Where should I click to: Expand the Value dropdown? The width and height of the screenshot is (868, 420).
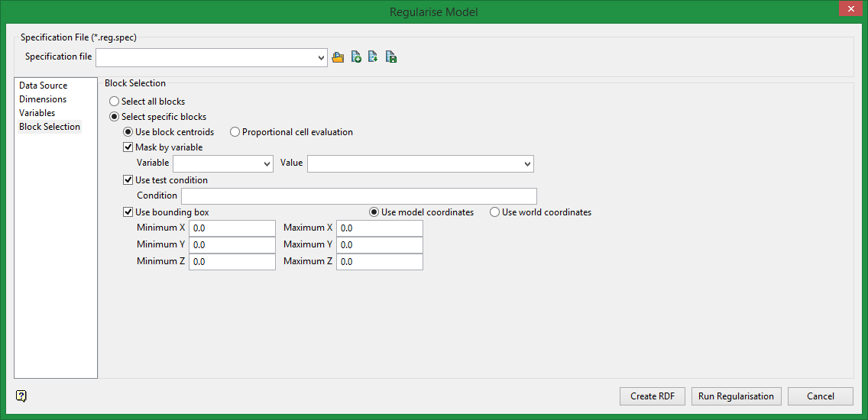coord(527,163)
